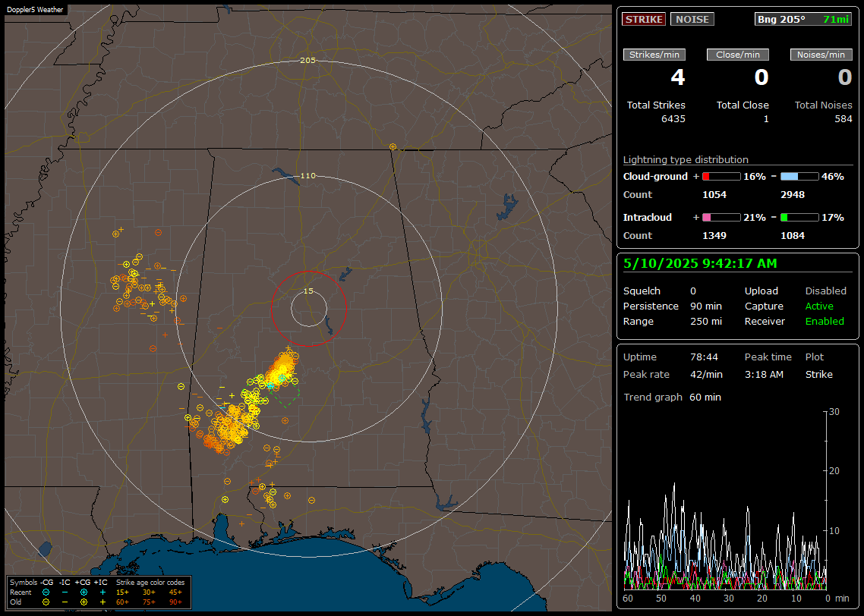Image resolution: width=864 pixels, height=616 pixels.
Task: Click the date and time 5/10/2025 9:42:17 AM
Action: pyautogui.click(x=700, y=264)
